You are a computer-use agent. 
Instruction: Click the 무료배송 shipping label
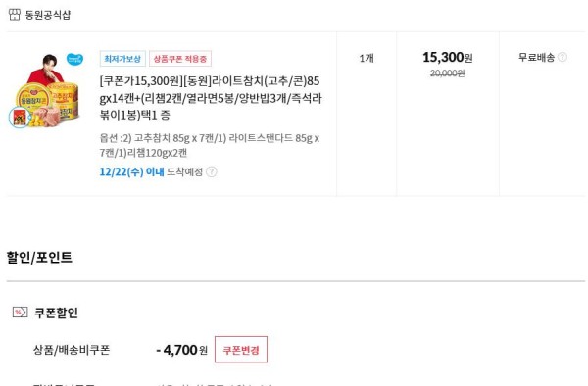(x=536, y=58)
